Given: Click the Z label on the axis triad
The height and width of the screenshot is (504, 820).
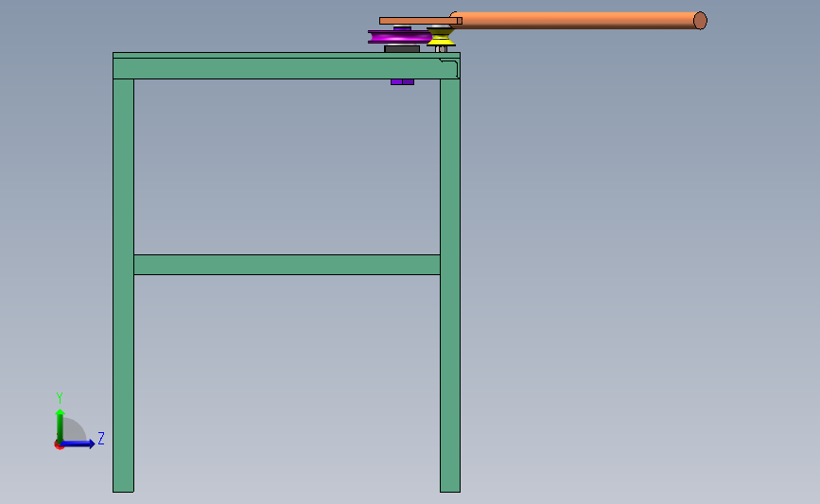Looking at the screenshot, I should click(101, 438).
